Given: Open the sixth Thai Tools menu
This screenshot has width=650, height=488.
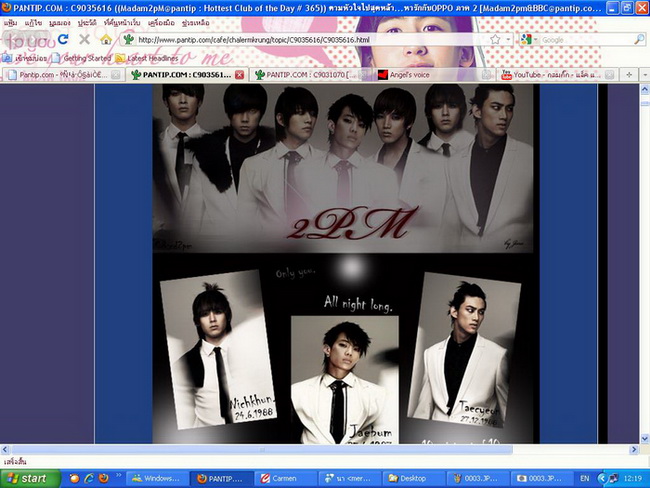Looking at the screenshot, I should (x=161, y=23).
